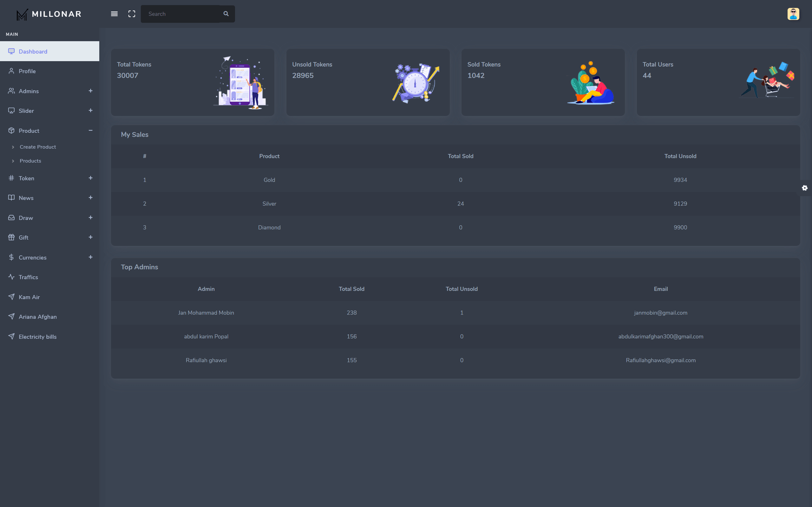This screenshot has width=812, height=507.
Task: Toggle the sidebar with the hamburger icon
Action: 114,14
